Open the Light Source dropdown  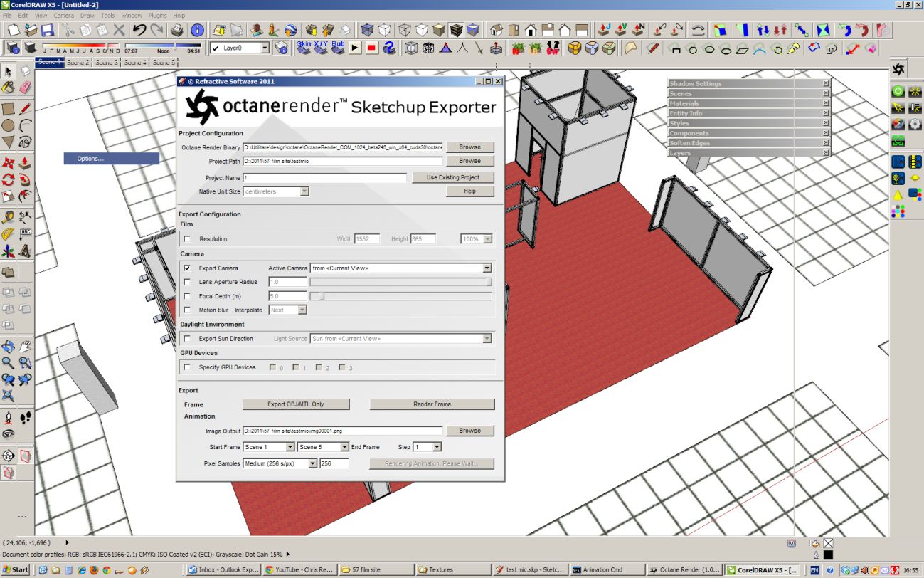pyautogui.click(x=487, y=339)
